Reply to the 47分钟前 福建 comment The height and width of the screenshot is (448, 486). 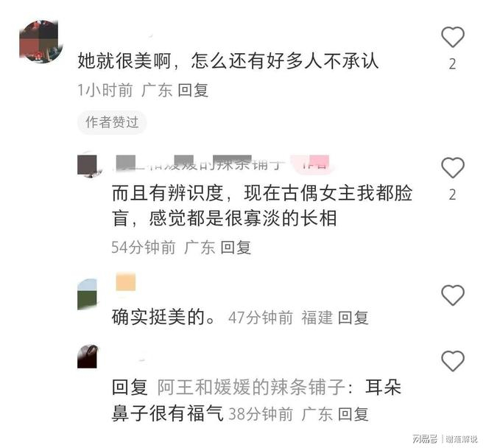pos(353,318)
